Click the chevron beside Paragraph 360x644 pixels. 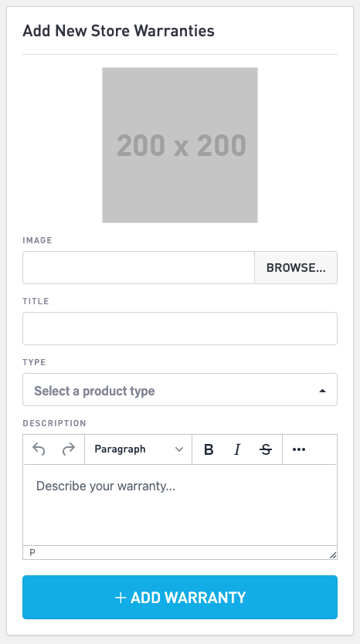178,449
